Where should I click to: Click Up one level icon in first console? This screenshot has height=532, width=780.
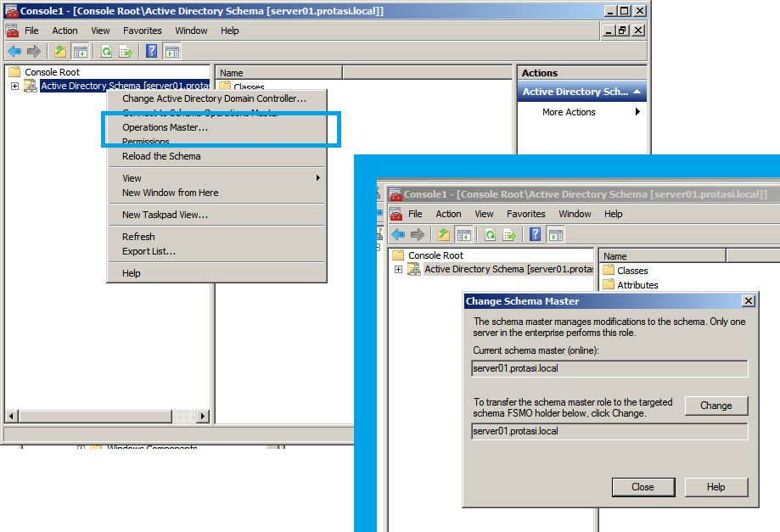[60, 51]
